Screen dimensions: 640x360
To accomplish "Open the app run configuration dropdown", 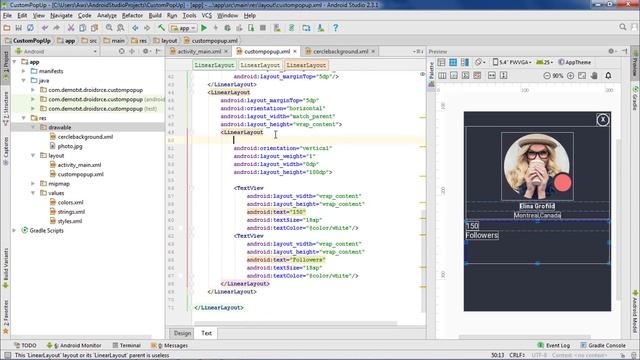I will point(184,28).
